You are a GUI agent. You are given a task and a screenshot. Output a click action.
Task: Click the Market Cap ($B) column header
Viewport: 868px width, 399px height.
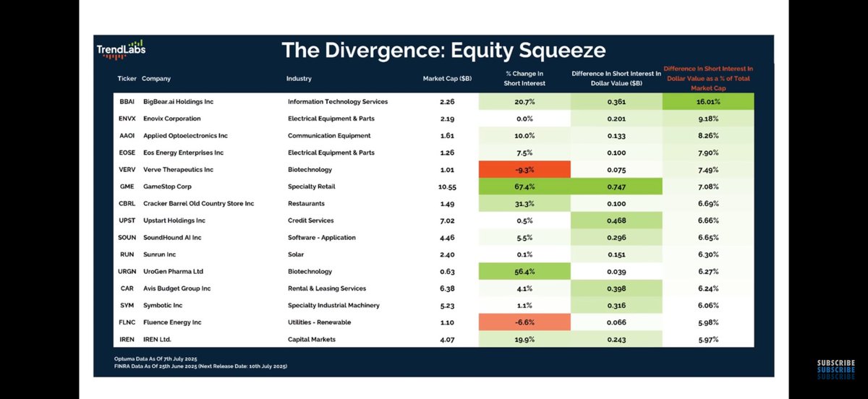[x=448, y=78]
